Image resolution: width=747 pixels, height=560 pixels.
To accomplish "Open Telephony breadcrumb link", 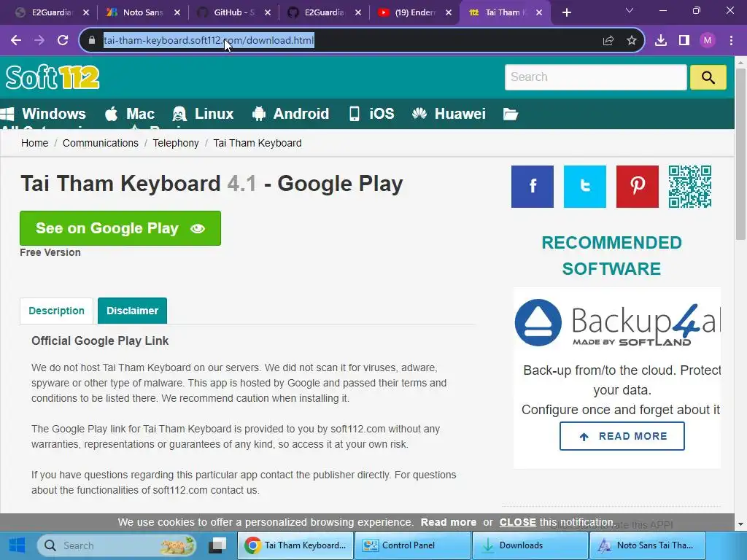I will (176, 143).
